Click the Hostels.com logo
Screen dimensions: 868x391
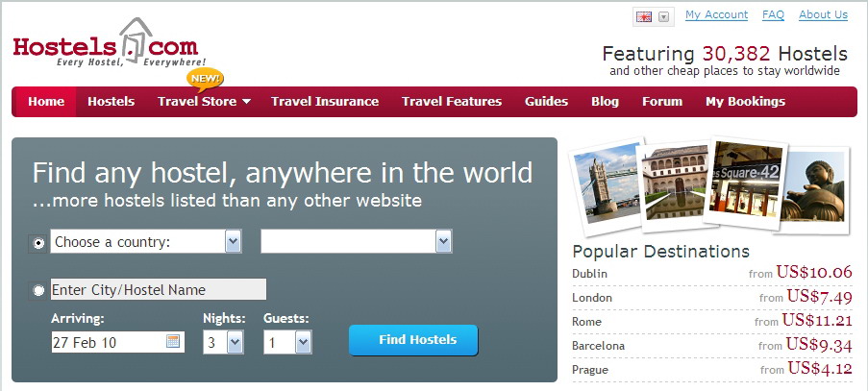pos(110,43)
